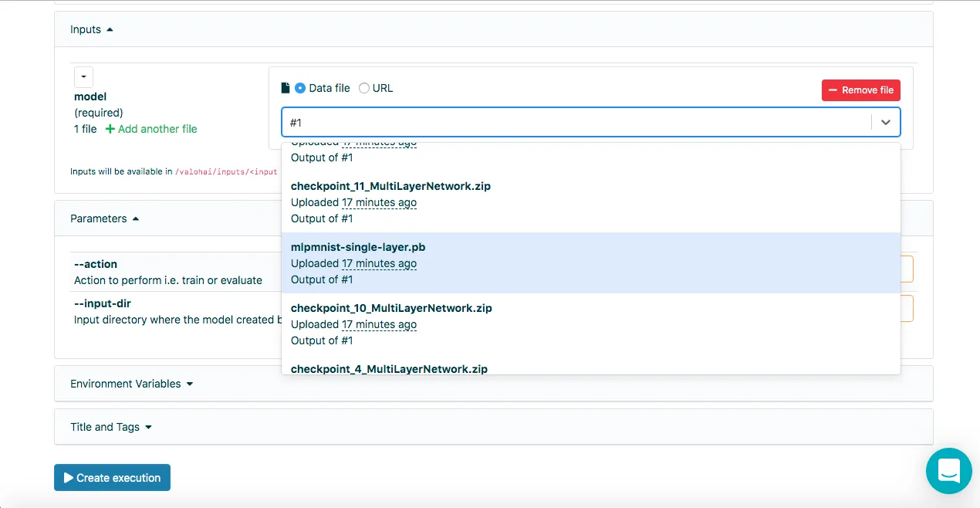Click the /valohai/inputs path text
The image size is (980, 508).
[226, 172]
